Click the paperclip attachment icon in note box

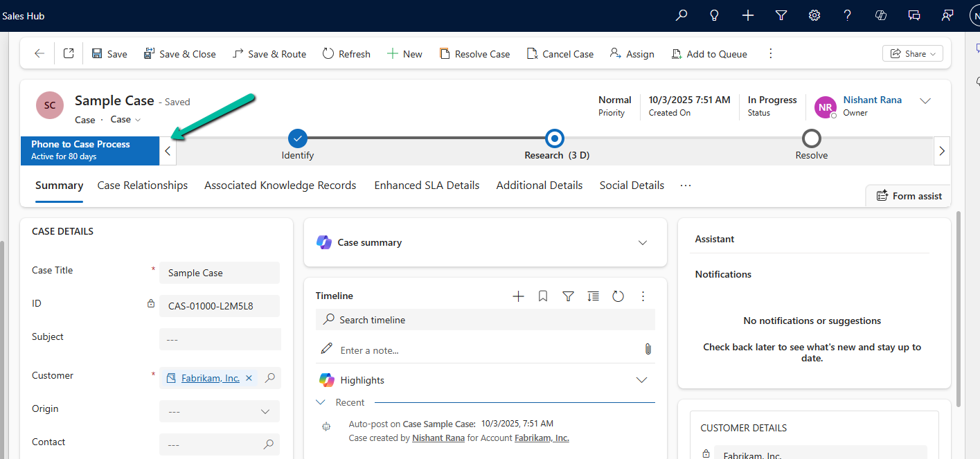pyautogui.click(x=648, y=350)
